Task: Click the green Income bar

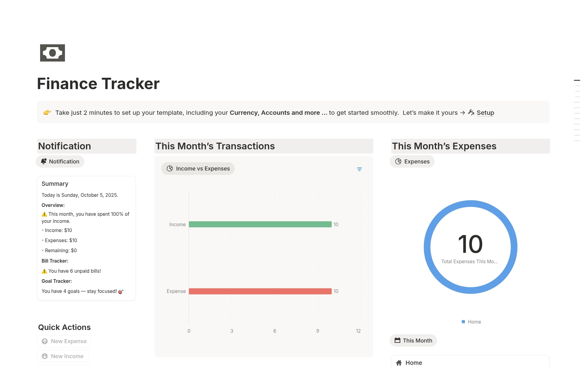Action: [x=260, y=224]
